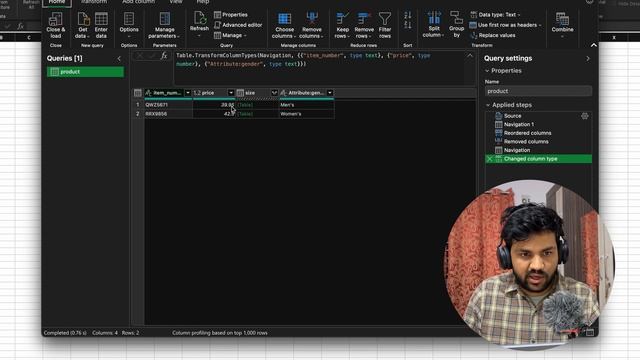The image size is (640, 360).
Task: Collapse the Applied steps section
Action: (488, 105)
